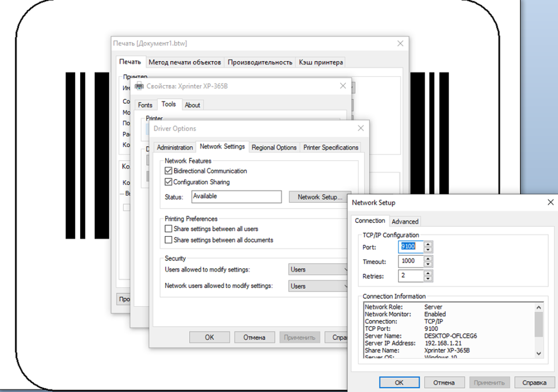This screenshot has width=558, height=392.
Task: Enable 'Share settings between all users'
Action: point(169,229)
